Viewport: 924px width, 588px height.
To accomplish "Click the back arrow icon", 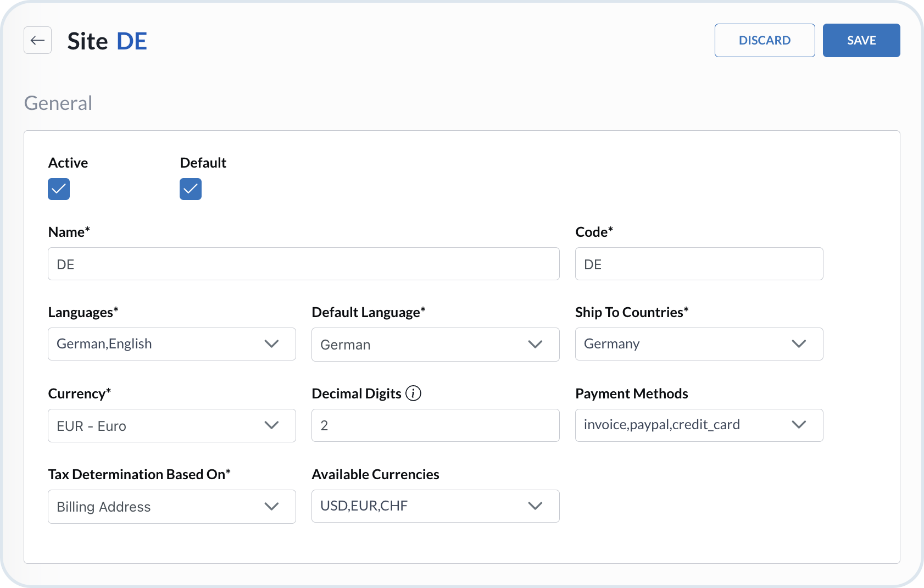I will click(x=37, y=40).
